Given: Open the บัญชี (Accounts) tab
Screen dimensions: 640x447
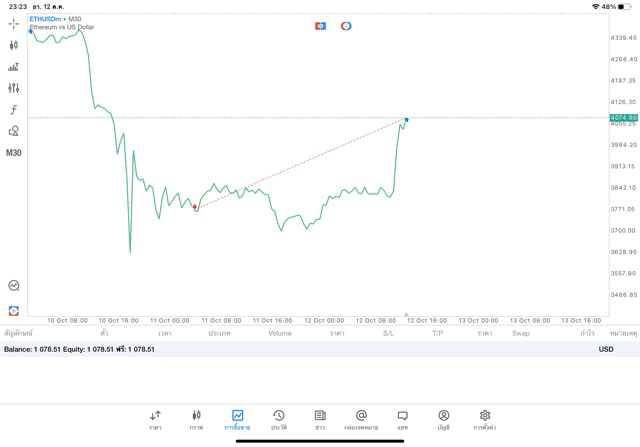Looking at the screenshot, I should click(443, 419).
